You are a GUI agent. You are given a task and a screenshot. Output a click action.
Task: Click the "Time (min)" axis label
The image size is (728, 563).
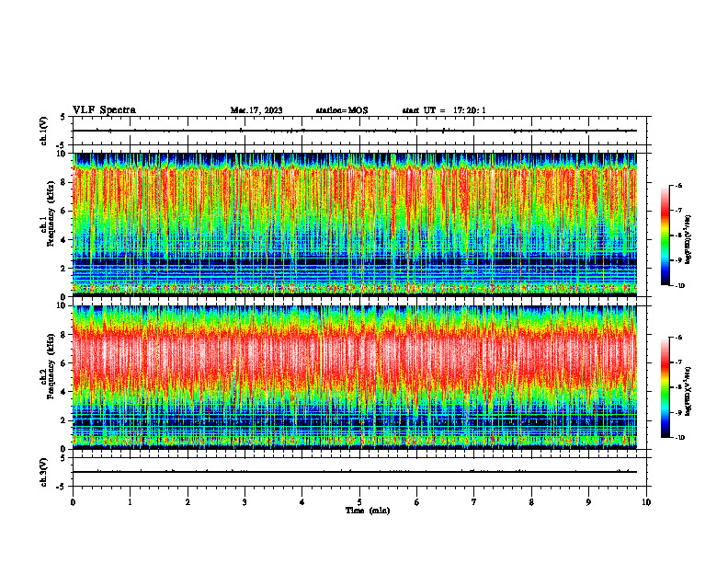coord(368,511)
